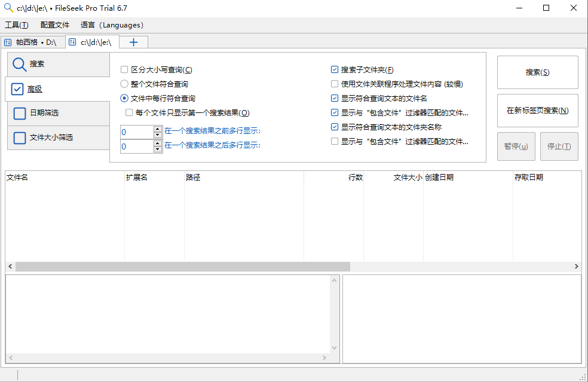Image resolution: width=588 pixels, height=382 pixels.
Task: Click the results list horizontal scrollbar thumb
Action: (x=183, y=267)
